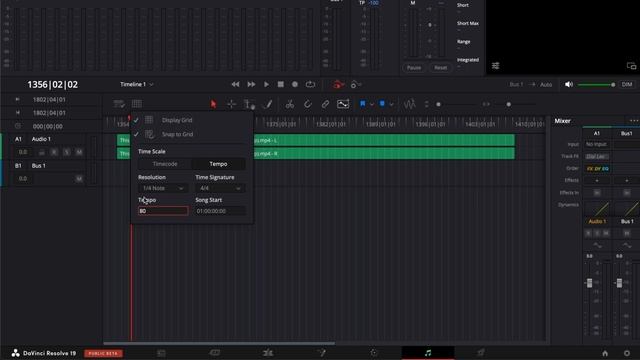
Task: Open the Media page icon
Action: 161,353
